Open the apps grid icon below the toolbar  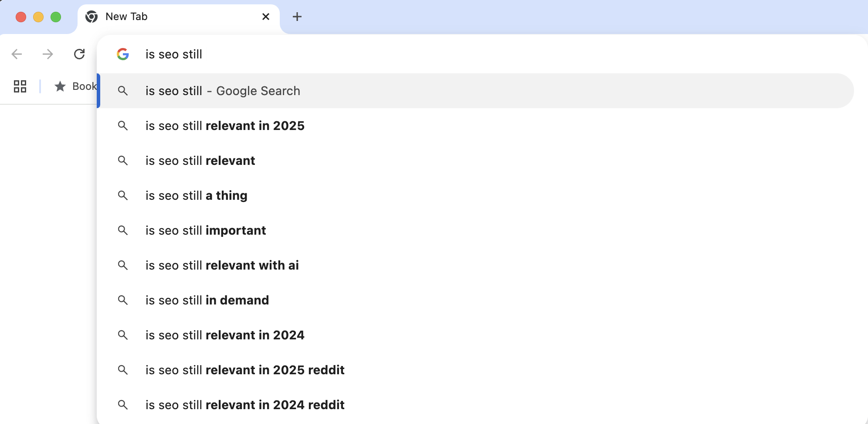19,86
